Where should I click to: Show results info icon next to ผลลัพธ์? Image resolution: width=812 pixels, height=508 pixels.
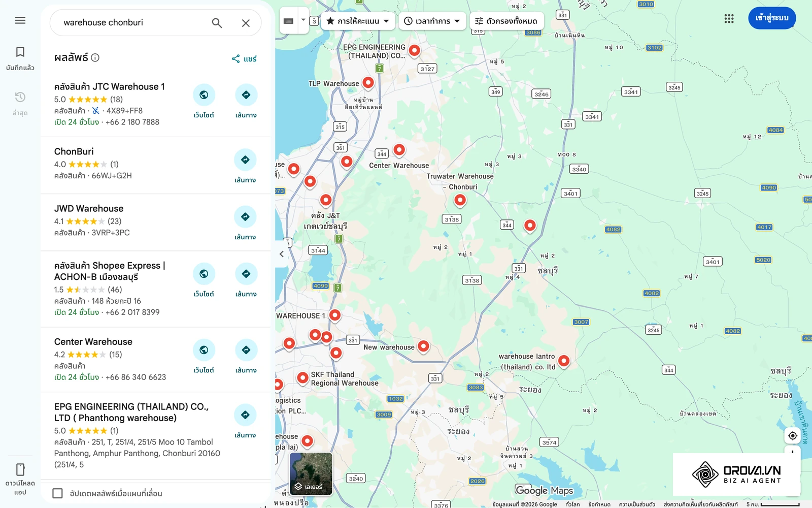coord(95,57)
